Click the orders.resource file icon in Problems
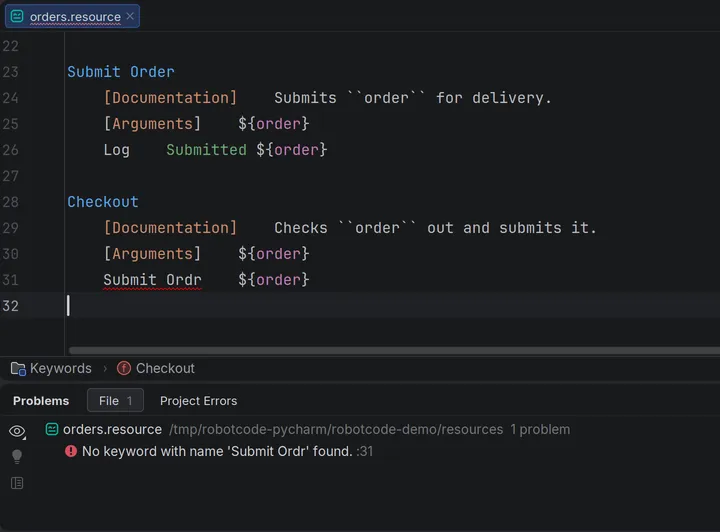720x532 pixels. (52, 429)
